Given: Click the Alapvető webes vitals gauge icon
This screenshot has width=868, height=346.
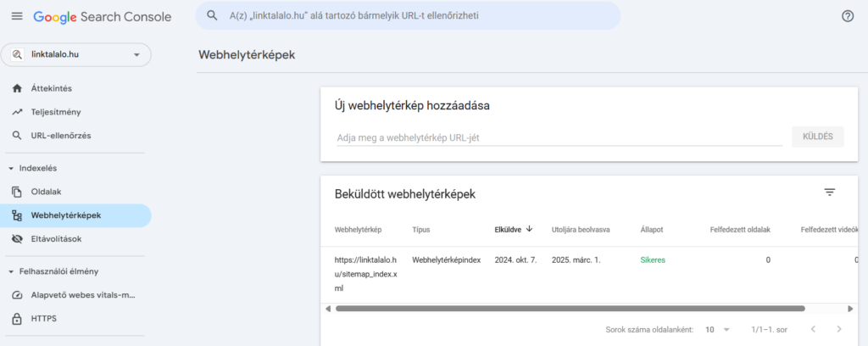Looking at the screenshot, I should click(17, 295).
